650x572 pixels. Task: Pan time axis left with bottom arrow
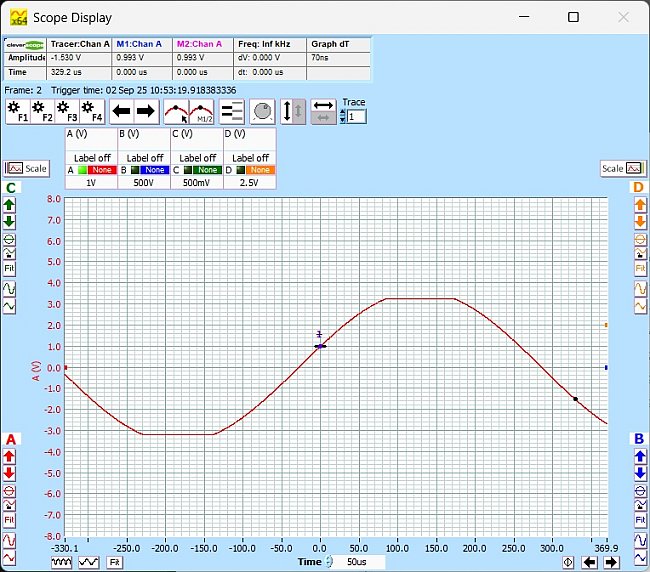point(589,562)
